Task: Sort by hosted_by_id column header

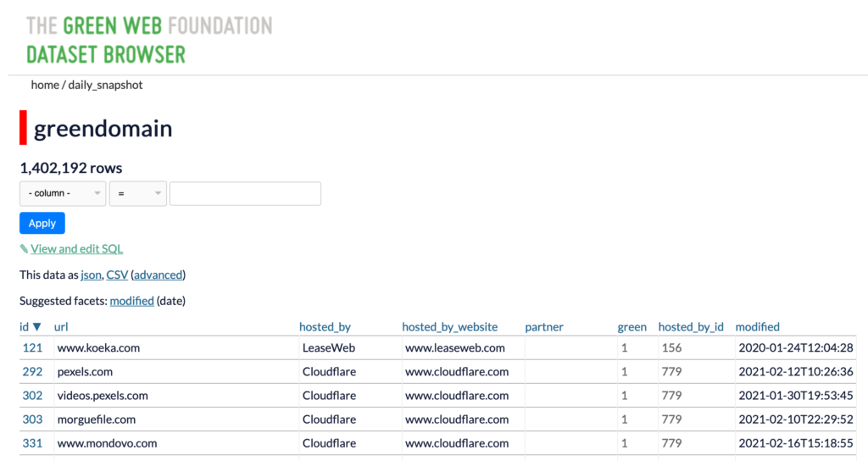Action: [691, 327]
